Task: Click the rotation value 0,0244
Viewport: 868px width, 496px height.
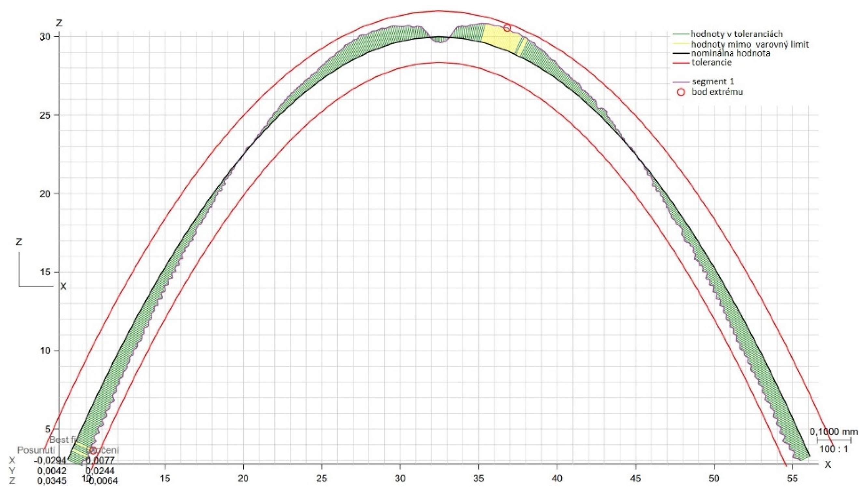Action: (100, 471)
